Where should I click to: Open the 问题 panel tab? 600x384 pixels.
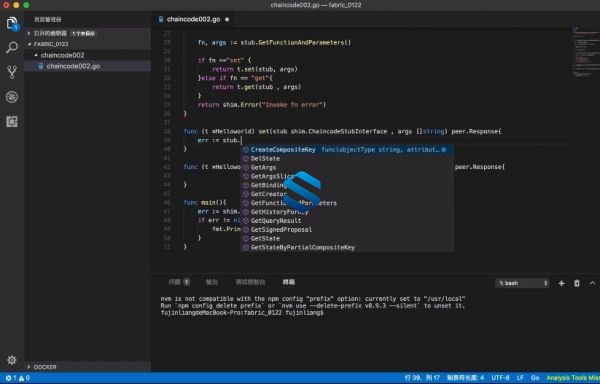179,282
